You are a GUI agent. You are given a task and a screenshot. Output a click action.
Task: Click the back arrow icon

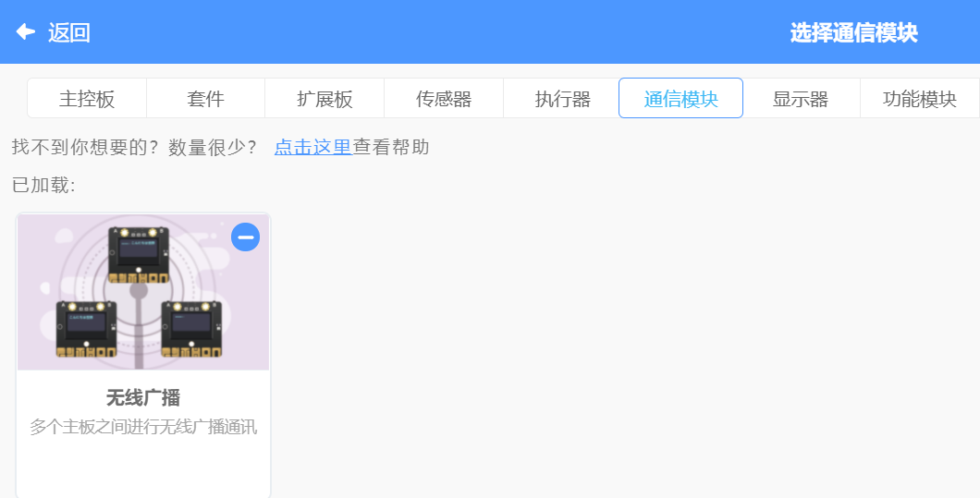(x=26, y=31)
